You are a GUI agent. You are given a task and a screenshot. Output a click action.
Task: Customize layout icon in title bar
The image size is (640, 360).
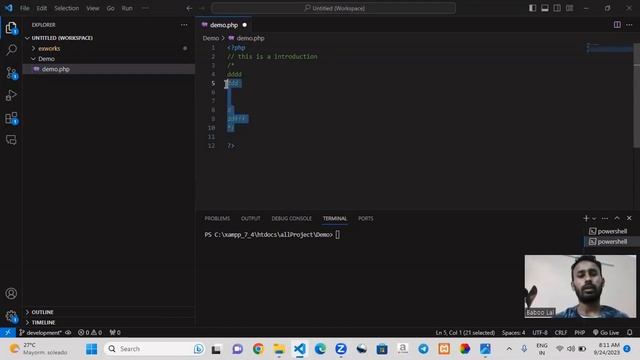(x=569, y=8)
